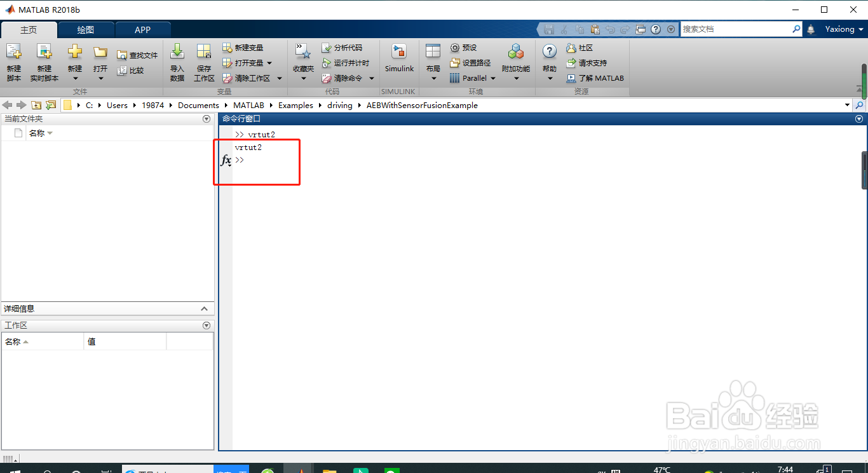
Task: Click the AEBWithSensorFusionExample path segment
Action: coord(422,106)
